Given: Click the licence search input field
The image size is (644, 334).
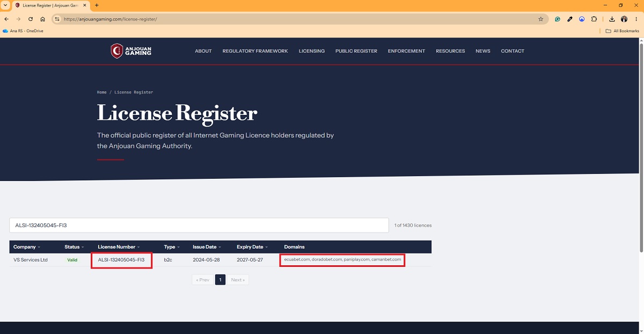Looking at the screenshot, I should tap(199, 225).
